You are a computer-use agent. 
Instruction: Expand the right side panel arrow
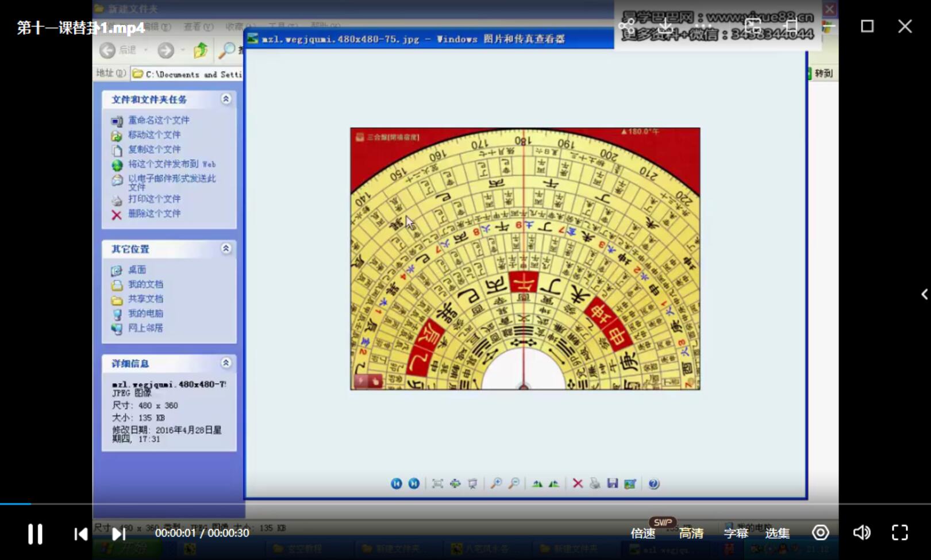924,295
